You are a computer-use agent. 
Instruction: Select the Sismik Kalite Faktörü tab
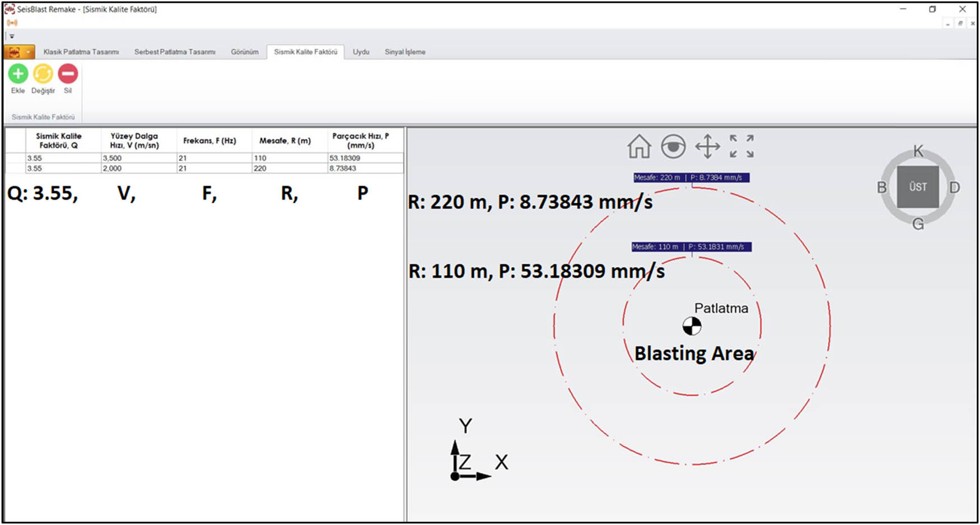click(306, 52)
